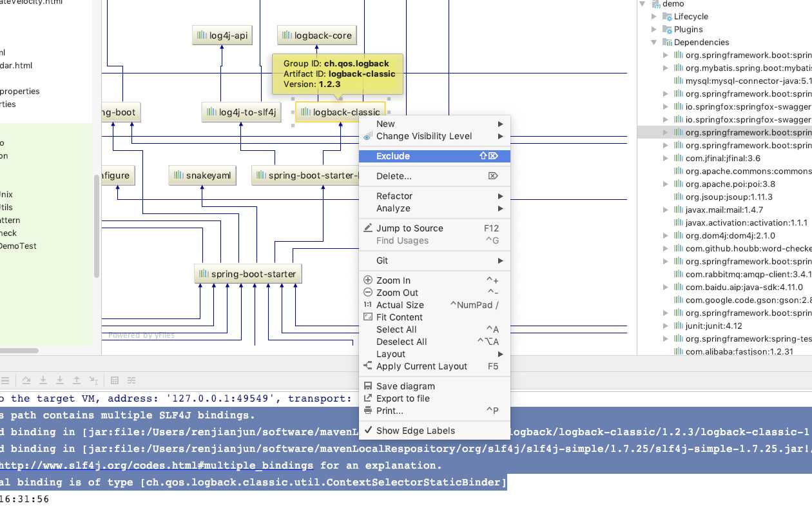Select log4j-api diagram node
The height and width of the screenshot is (508, 812).
tap(222, 35)
